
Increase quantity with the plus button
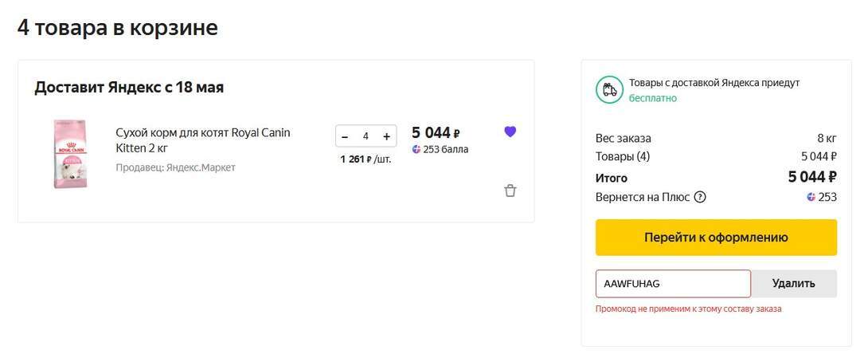(386, 136)
